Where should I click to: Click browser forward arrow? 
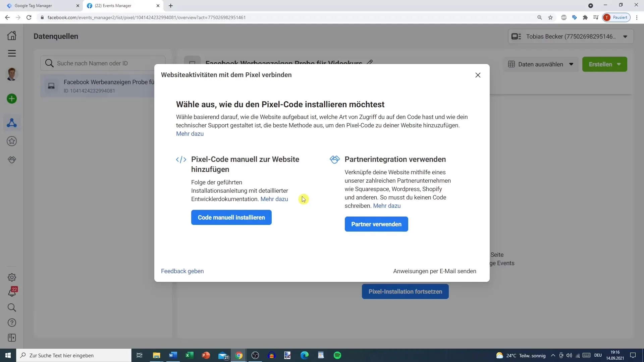click(18, 17)
